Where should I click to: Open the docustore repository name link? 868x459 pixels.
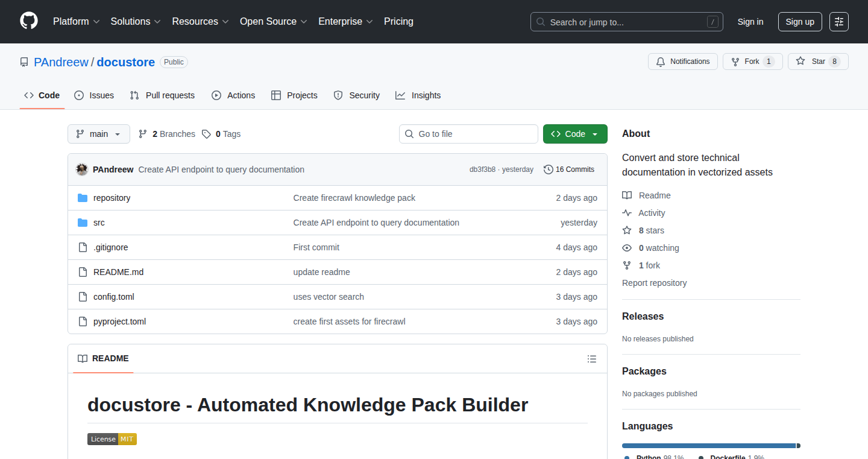click(126, 62)
